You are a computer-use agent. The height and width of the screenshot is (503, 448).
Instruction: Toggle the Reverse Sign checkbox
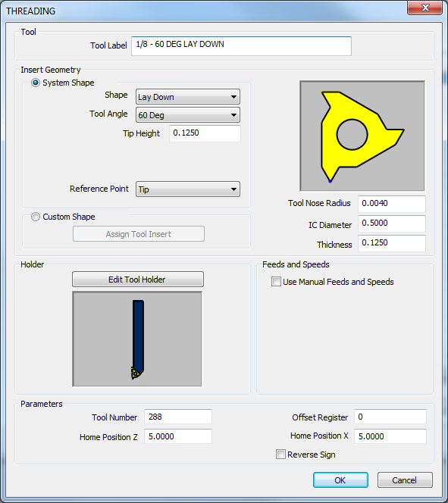pyautogui.click(x=280, y=455)
